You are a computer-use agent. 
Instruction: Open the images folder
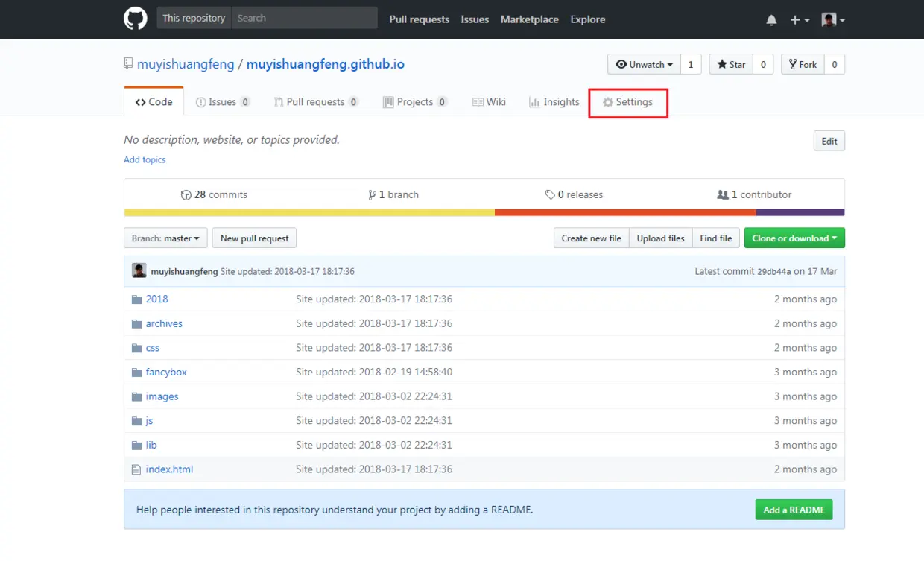tap(162, 396)
